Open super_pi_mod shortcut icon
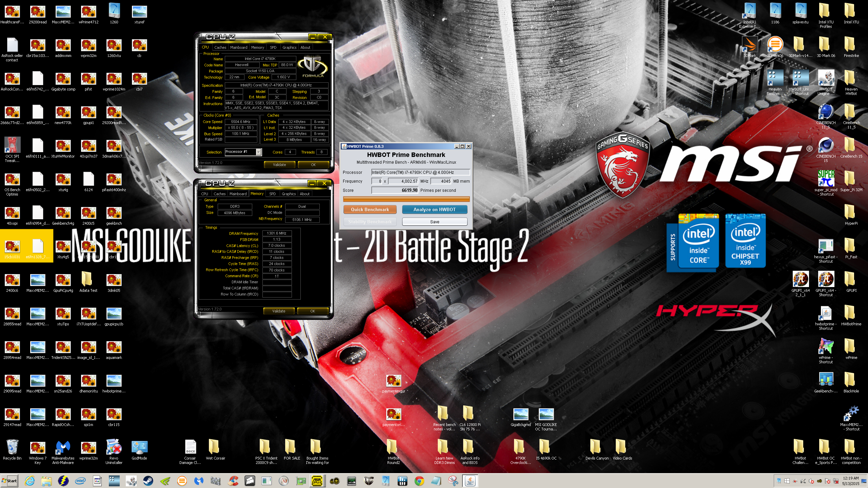Image resolution: width=868 pixels, height=488 pixels. [826, 183]
